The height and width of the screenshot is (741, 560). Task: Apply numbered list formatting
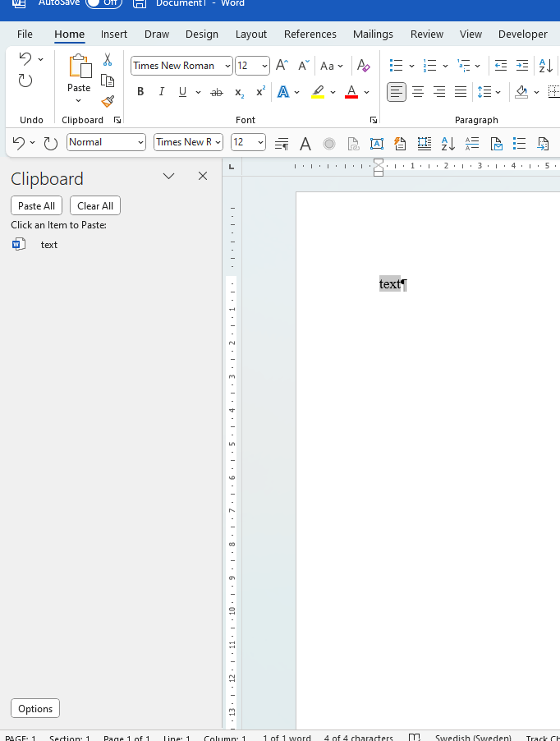coord(429,65)
